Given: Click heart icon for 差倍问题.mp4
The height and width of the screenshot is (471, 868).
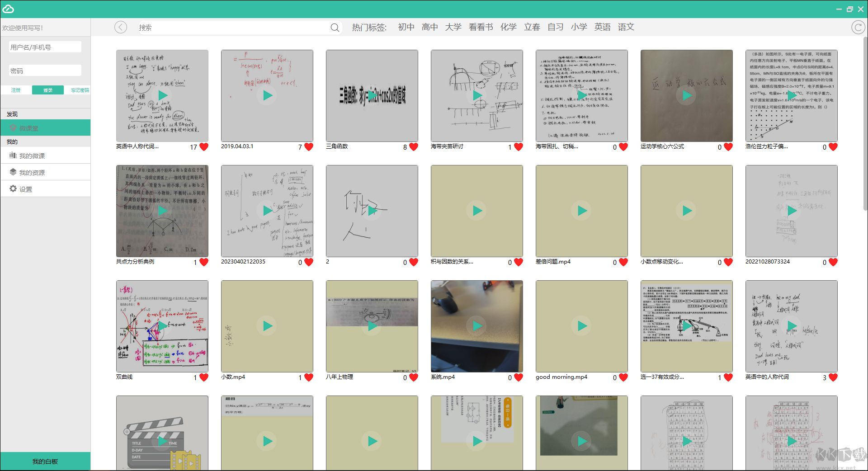Looking at the screenshot, I should click(x=623, y=262).
